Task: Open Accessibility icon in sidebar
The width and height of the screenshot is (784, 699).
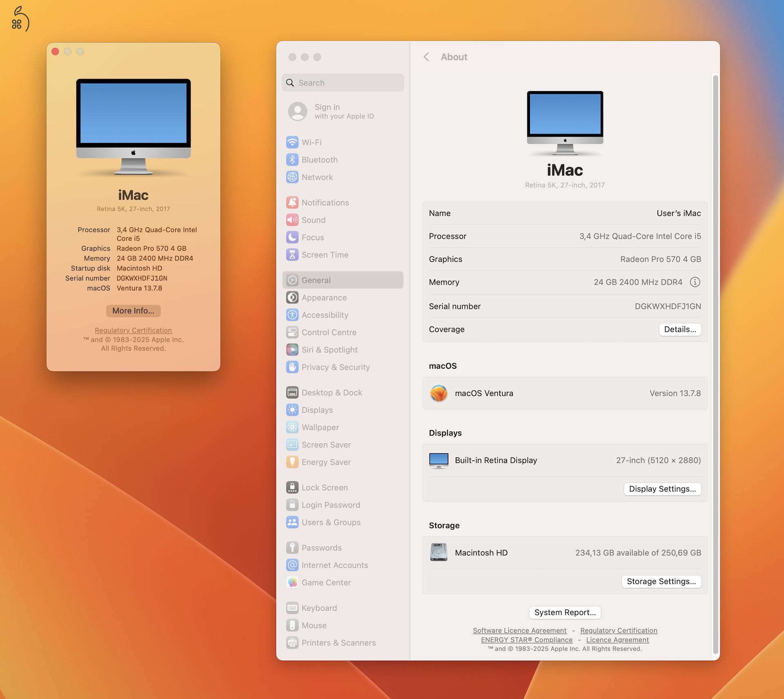Action: 292,315
